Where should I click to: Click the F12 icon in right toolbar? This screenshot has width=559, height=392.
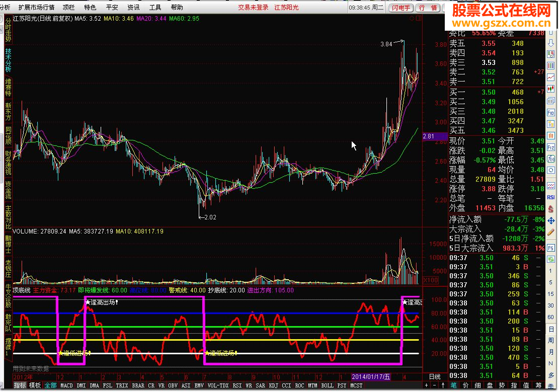point(551,147)
